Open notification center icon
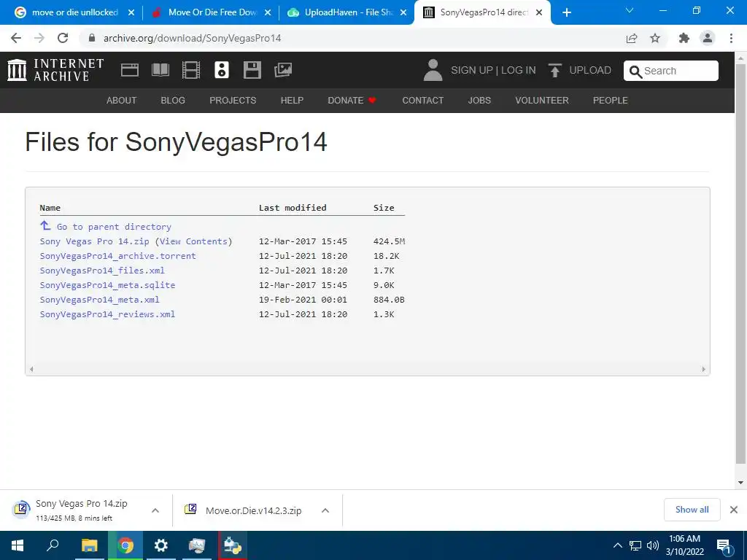Viewport: 747px width, 560px height. [724, 545]
